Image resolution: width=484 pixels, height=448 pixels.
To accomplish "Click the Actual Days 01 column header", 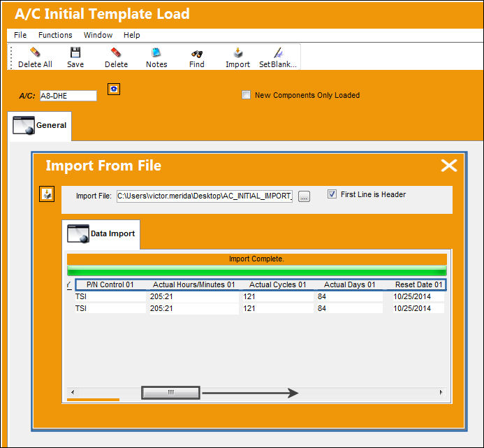I will pyautogui.click(x=349, y=284).
